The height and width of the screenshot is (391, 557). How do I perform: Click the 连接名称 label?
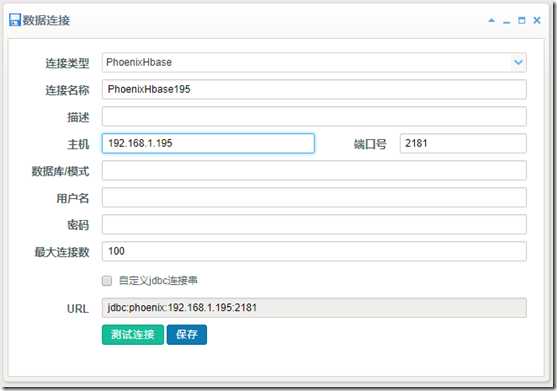67,90
